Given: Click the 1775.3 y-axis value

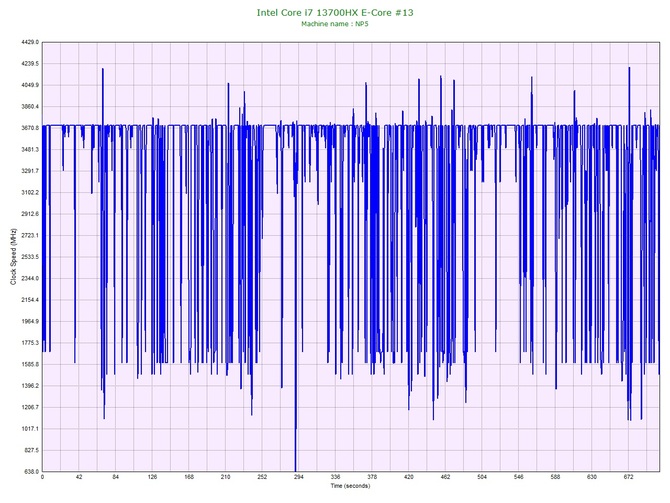Looking at the screenshot, I should point(30,343).
